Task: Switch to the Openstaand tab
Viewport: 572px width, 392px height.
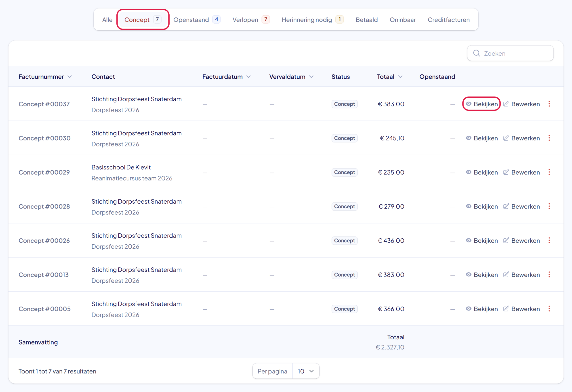Action: [x=197, y=20]
